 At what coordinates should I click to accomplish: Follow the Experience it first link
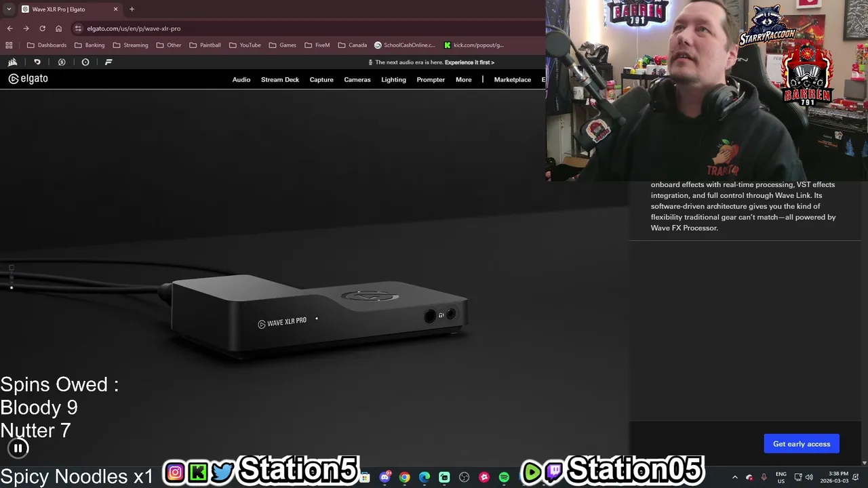click(469, 62)
